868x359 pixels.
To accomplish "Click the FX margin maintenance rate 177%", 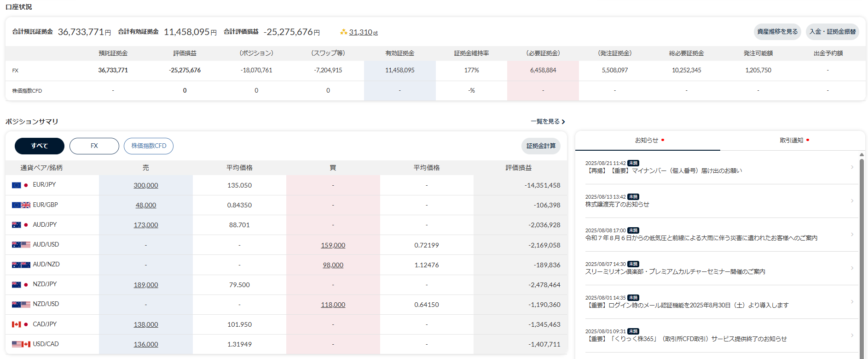I will tap(471, 71).
